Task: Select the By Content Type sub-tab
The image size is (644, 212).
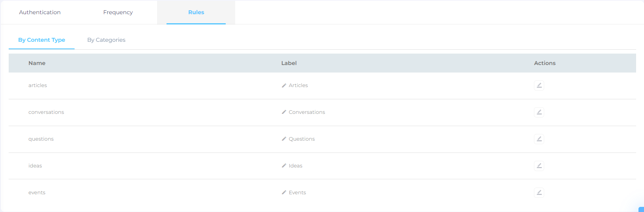Action: pos(41,40)
